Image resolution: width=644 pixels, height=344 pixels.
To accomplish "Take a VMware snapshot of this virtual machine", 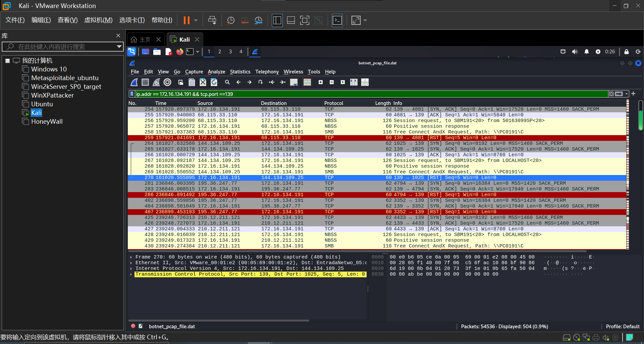I will tap(231, 20).
